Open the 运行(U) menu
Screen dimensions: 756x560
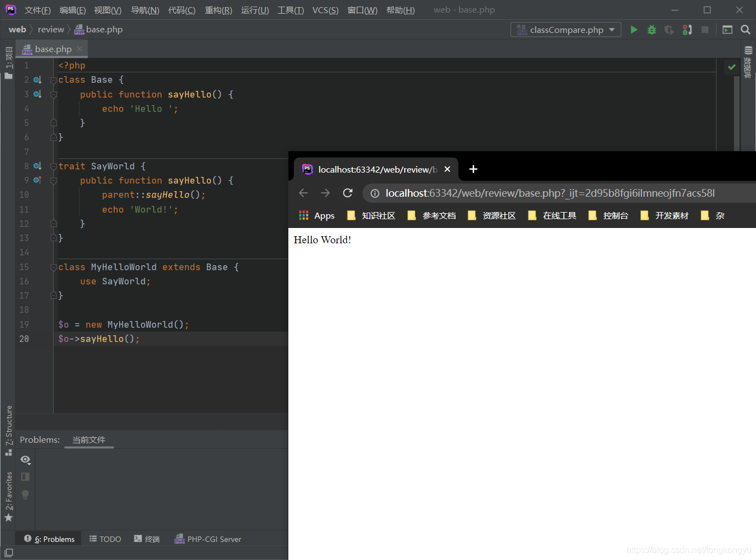255,10
